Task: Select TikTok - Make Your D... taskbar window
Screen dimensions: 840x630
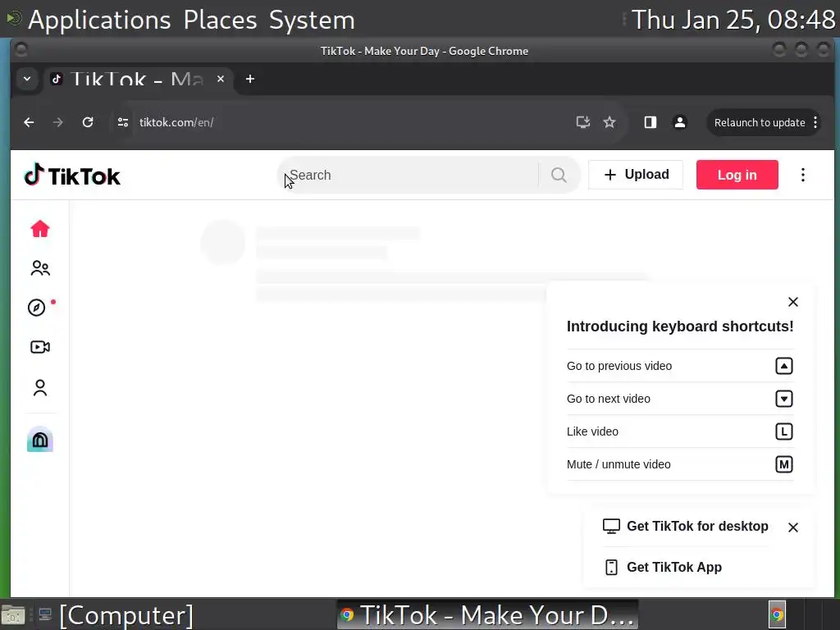Action: click(487, 615)
